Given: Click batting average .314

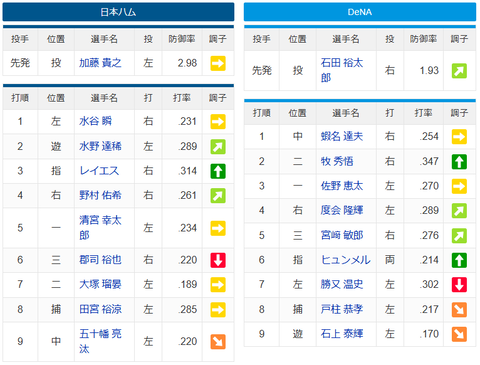Looking at the screenshot, I should [188, 171].
